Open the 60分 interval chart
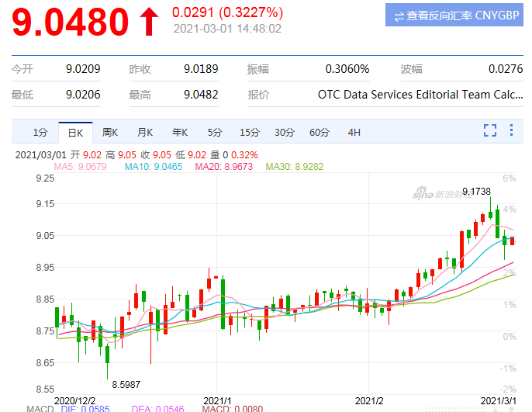The width and height of the screenshot is (532, 412). tap(320, 132)
